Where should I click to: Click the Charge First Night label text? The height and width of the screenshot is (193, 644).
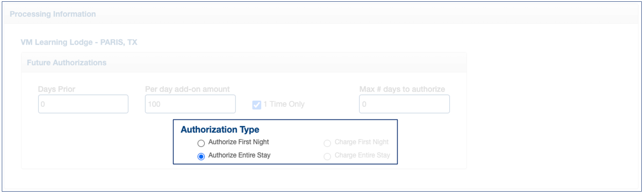coord(362,142)
